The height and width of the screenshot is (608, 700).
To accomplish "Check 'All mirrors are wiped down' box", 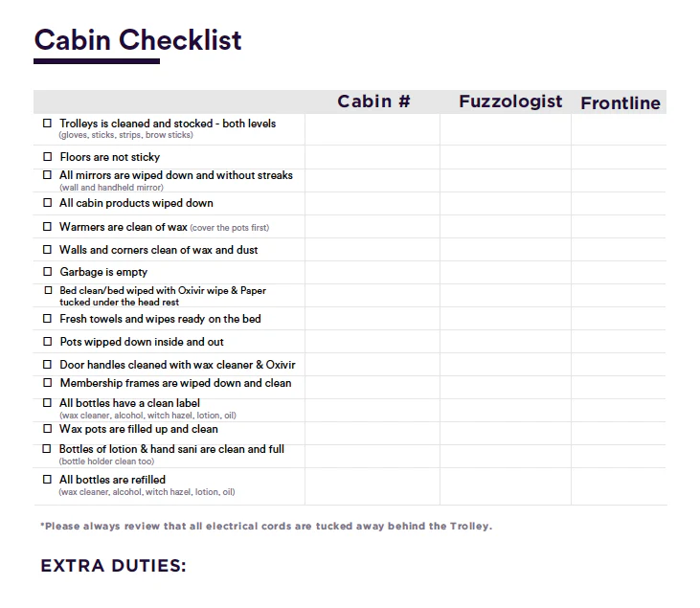I will point(48,175).
